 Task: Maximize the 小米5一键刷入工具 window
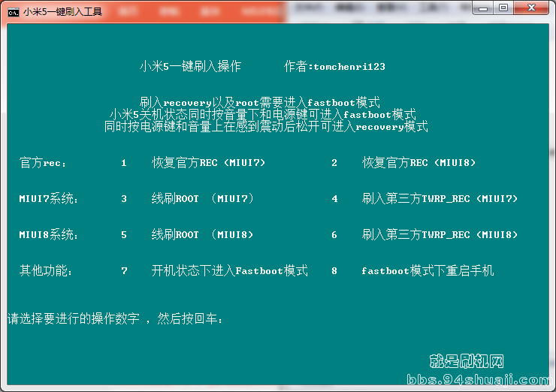click(503, 8)
